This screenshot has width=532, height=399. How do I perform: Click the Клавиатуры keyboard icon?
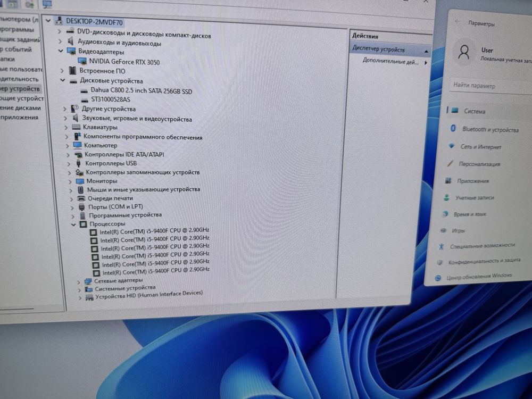coord(76,127)
